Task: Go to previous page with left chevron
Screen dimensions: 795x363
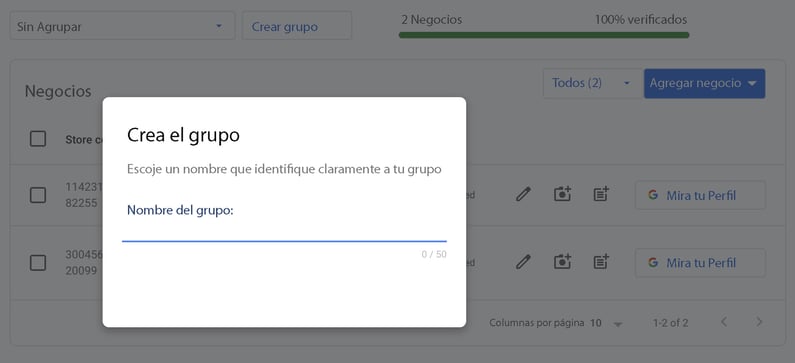Action: (724, 322)
